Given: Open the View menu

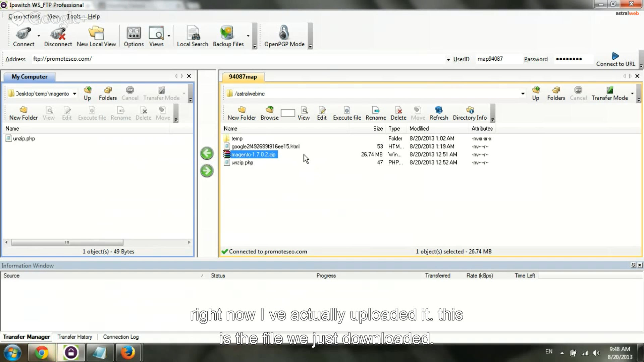Looking at the screenshot, I should click(53, 16).
